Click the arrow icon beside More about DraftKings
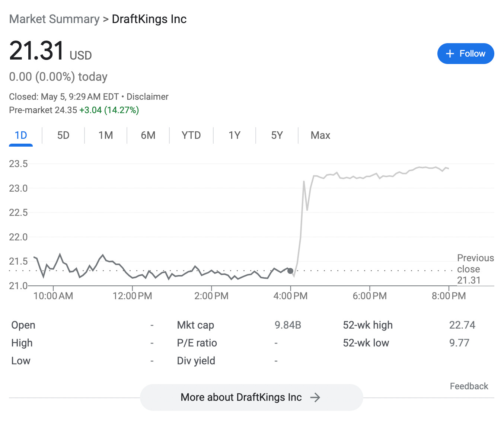Image resolution: width=504 pixels, height=422 pixels. pyautogui.click(x=315, y=397)
